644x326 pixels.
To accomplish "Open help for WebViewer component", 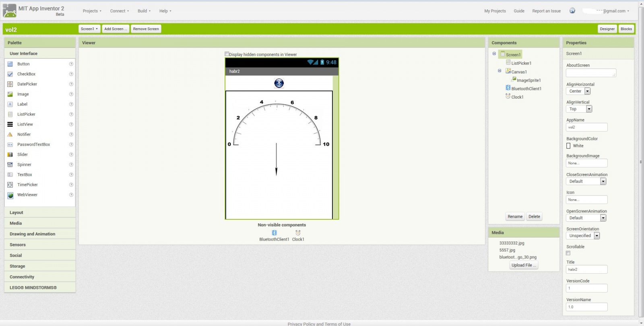I will pos(71,195).
